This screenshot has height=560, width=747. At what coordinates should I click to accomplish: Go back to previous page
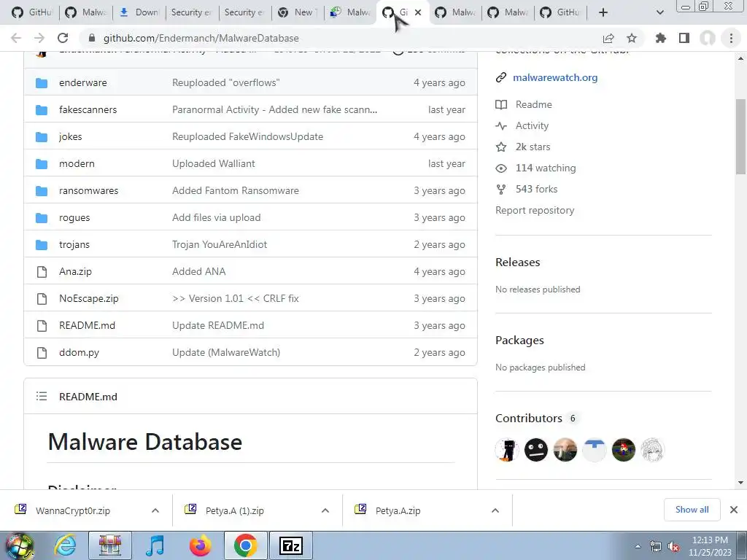(x=16, y=38)
